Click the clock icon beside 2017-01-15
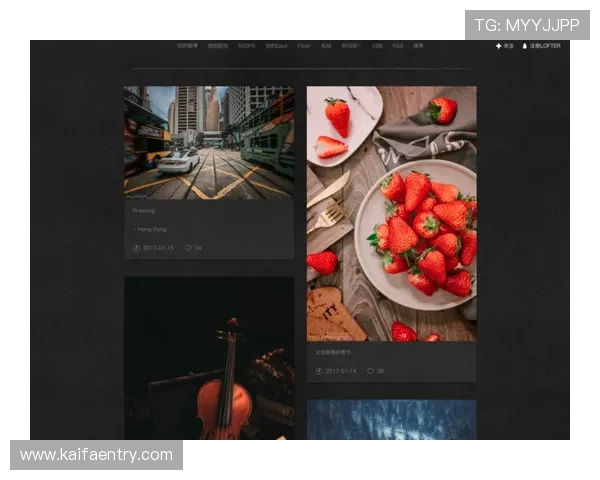 point(136,248)
